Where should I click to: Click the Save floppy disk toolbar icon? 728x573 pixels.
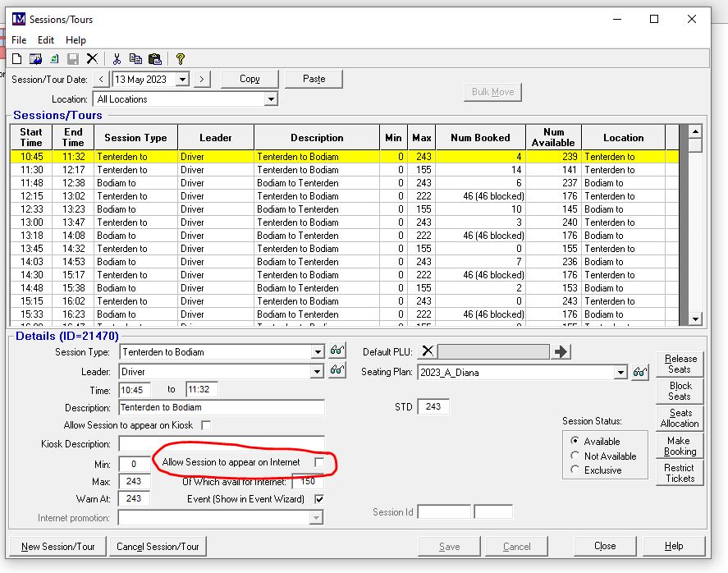point(73,59)
